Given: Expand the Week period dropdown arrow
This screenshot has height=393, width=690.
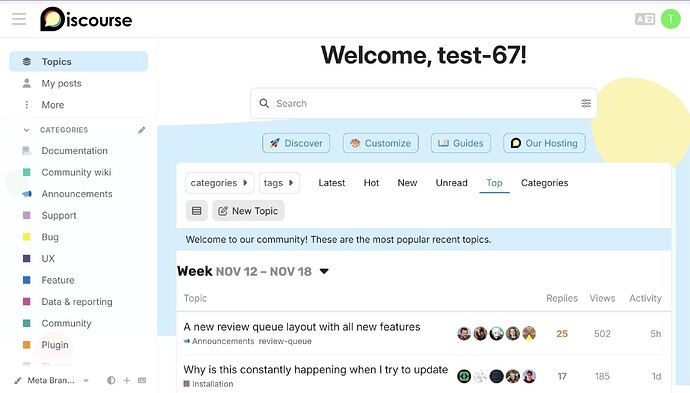Looking at the screenshot, I should point(324,271).
